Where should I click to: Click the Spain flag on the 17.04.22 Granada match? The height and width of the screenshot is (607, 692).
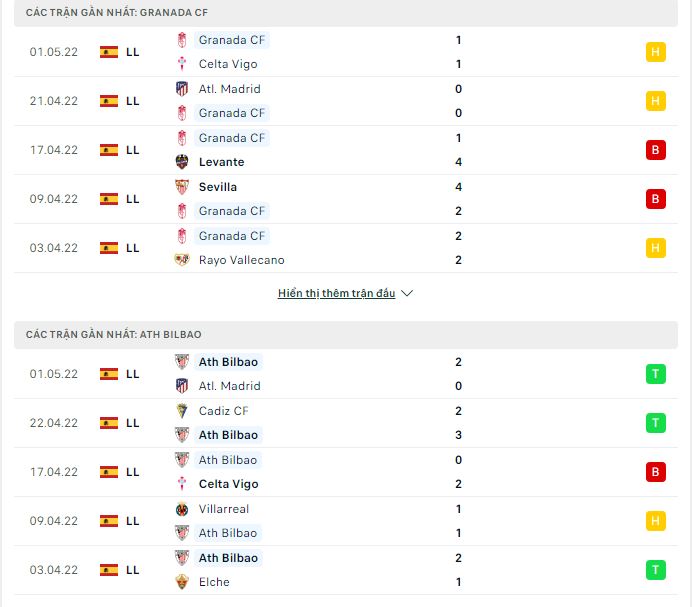[x=109, y=150]
